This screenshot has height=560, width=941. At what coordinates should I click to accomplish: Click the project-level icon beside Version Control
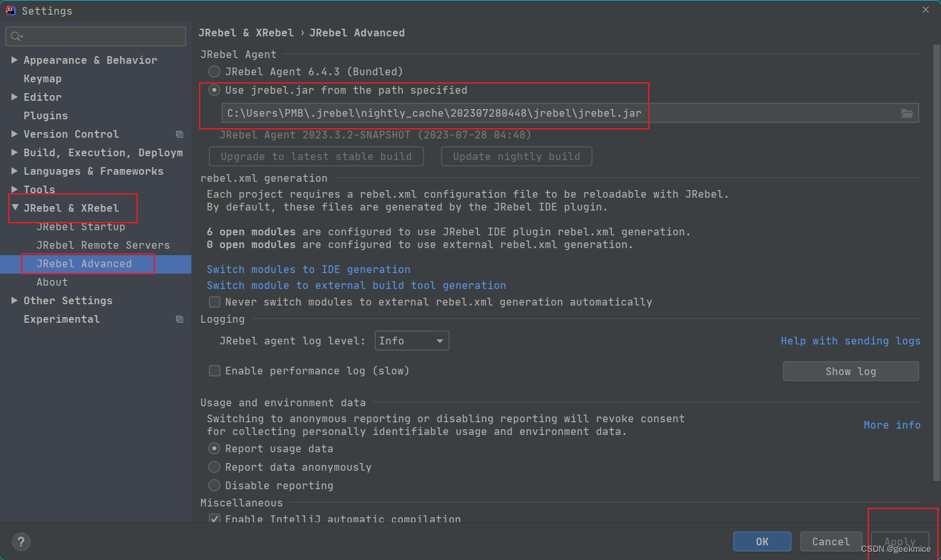tap(179, 134)
